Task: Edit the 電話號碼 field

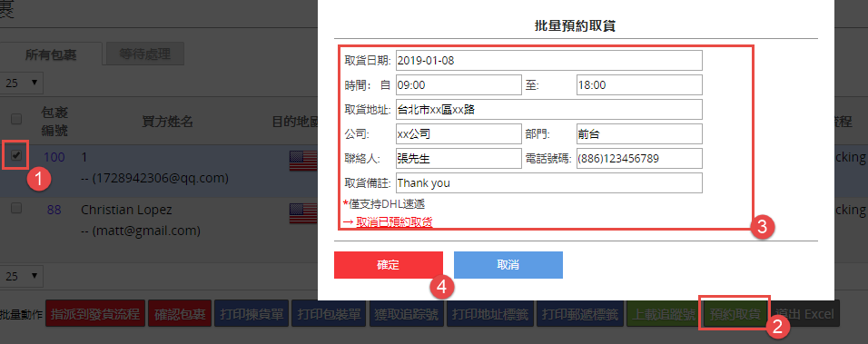Action: (639, 158)
